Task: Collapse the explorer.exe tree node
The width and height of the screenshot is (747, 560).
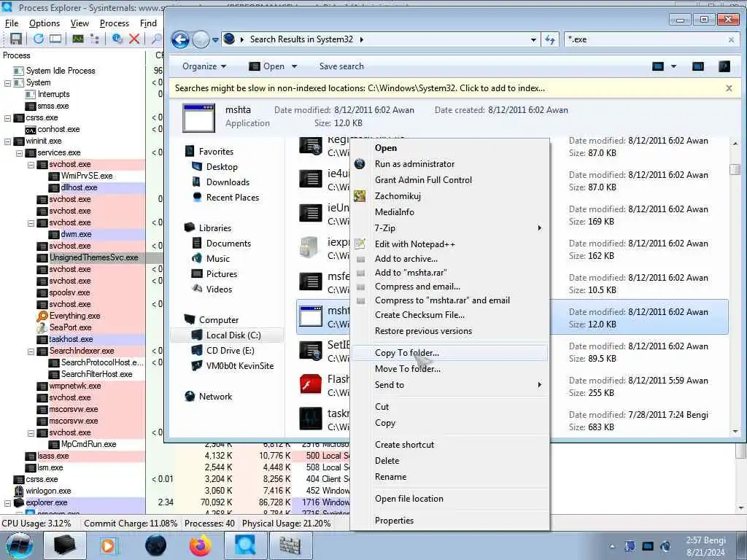Action: (7, 503)
